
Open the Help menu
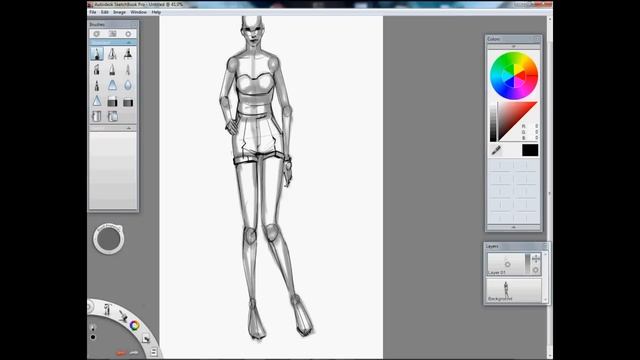click(x=156, y=12)
